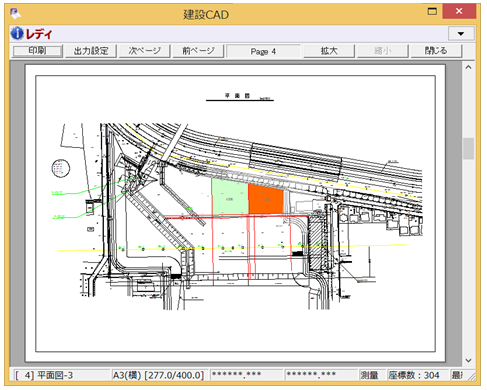Click the A3(横) paper size status field

click(159, 375)
